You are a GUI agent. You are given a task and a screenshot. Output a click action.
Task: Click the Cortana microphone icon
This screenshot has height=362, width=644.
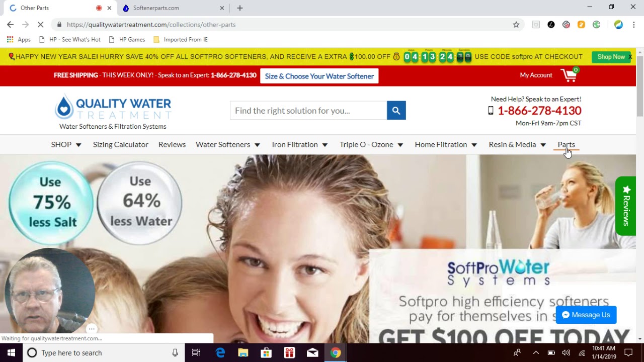175,352
